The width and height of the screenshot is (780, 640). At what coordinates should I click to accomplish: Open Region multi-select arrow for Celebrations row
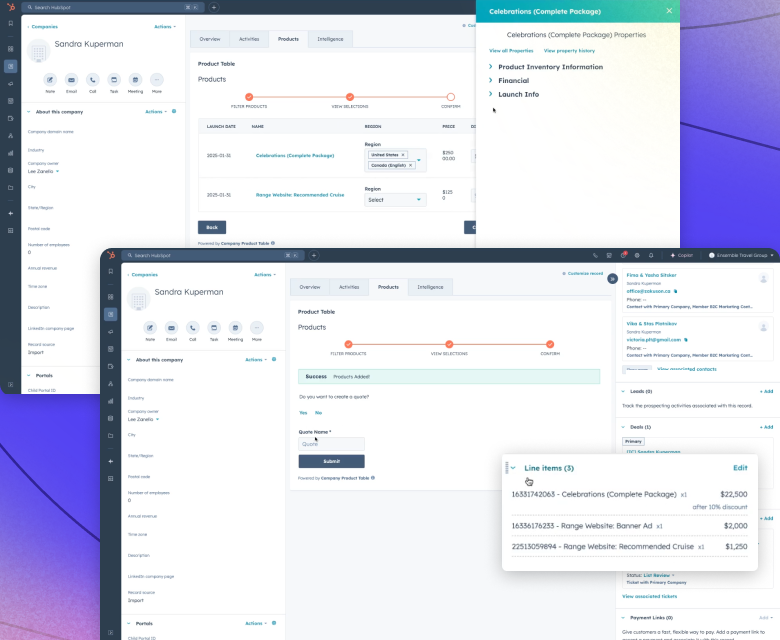(419, 160)
